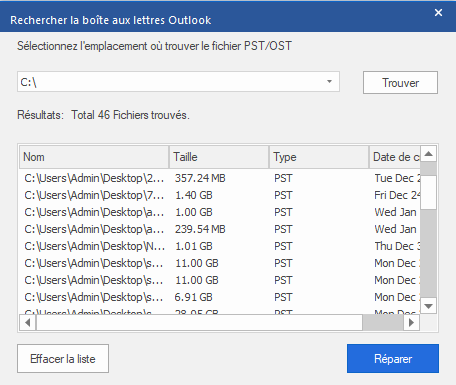Click the Réparer button
Viewport: 456px width, 385px height.
393,359
